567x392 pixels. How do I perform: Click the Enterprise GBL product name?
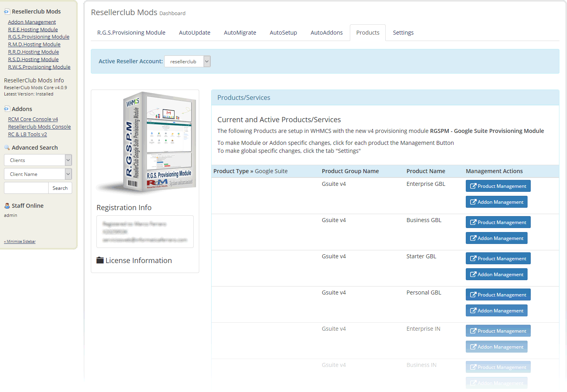pyautogui.click(x=426, y=184)
